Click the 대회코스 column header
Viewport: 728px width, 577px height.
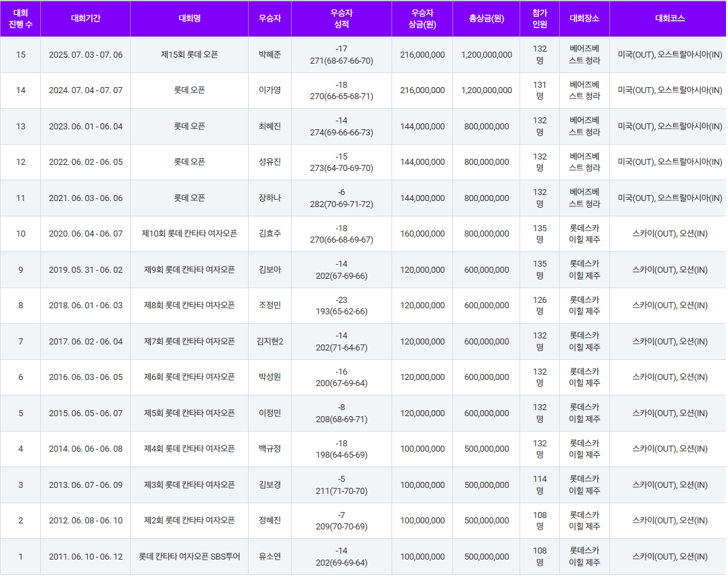[670, 19]
